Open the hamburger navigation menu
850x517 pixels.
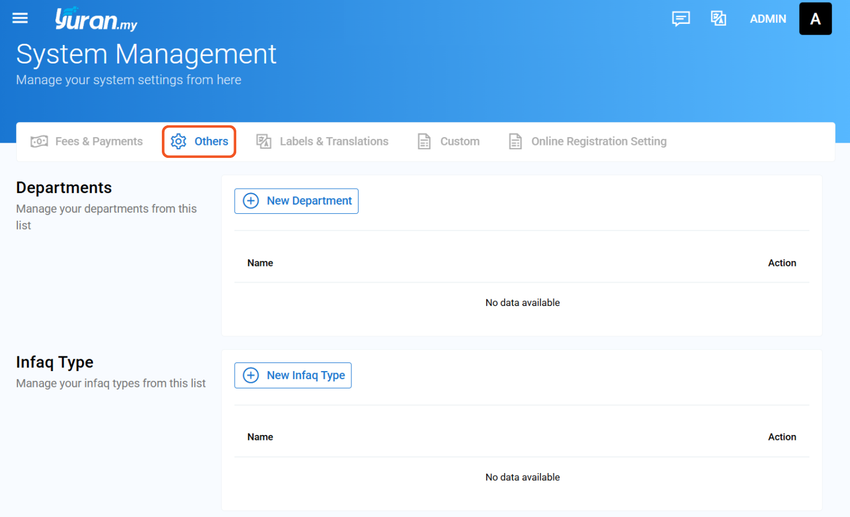pos(20,18)
